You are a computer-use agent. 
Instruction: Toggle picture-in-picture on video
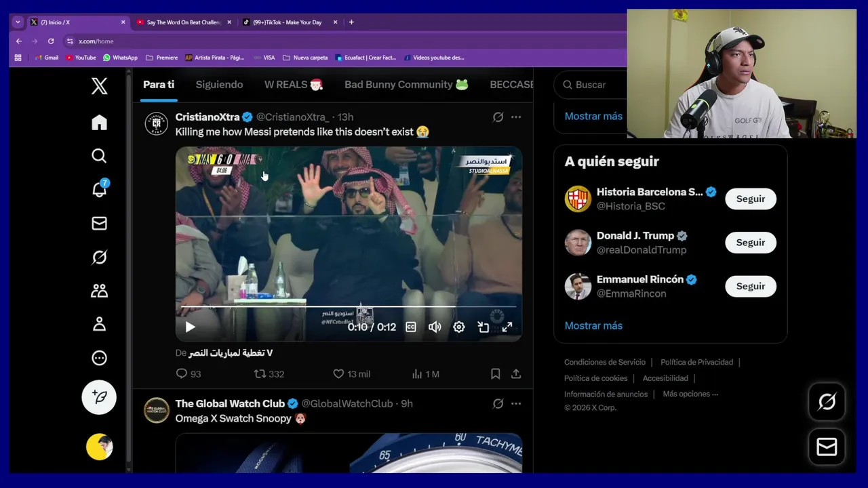pyautogui.click(x=484, y=327)
